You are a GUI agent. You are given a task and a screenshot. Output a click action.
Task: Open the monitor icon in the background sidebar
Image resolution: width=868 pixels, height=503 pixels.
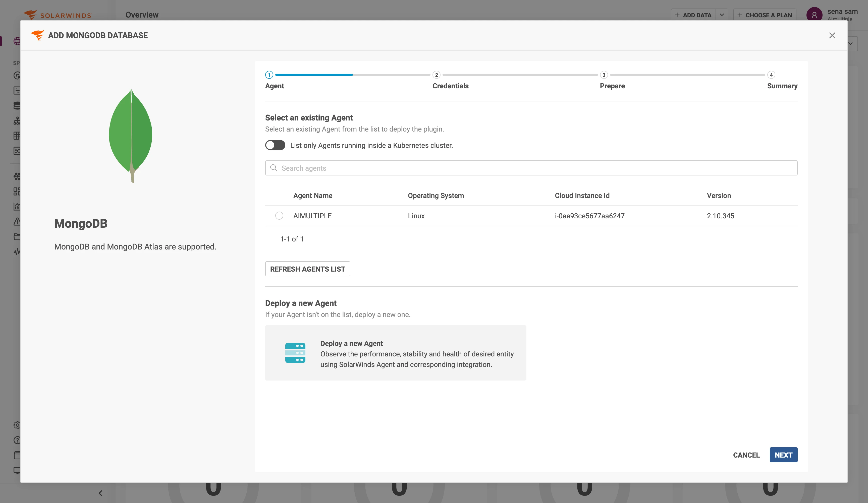17,470
